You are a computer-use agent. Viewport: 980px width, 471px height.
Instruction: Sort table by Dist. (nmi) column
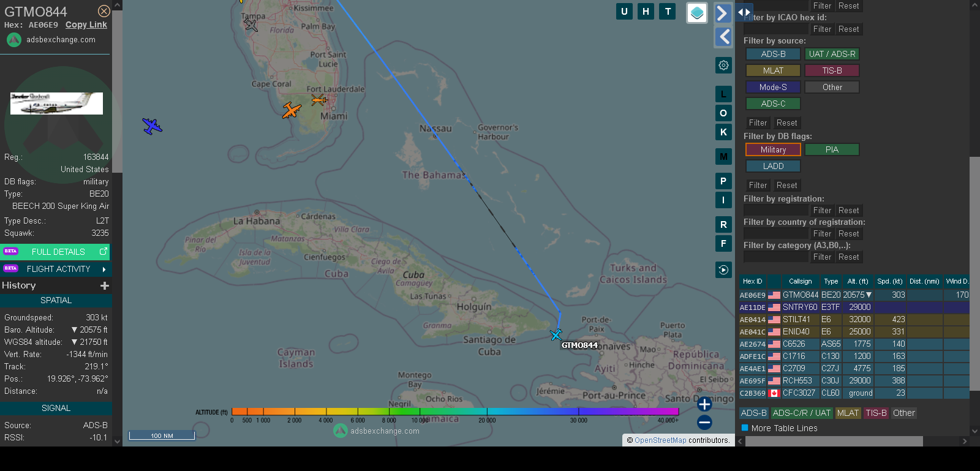[x=924, y=281]
